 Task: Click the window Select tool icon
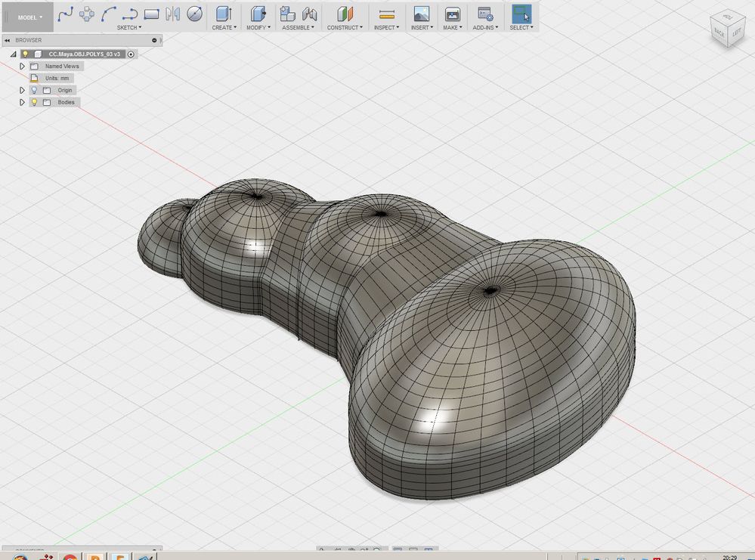point(521,14)
